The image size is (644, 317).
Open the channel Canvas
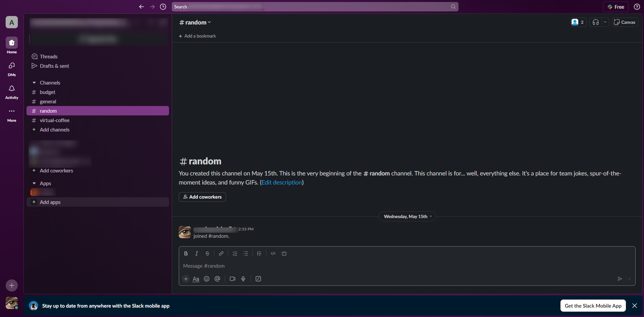coord(625,22)
